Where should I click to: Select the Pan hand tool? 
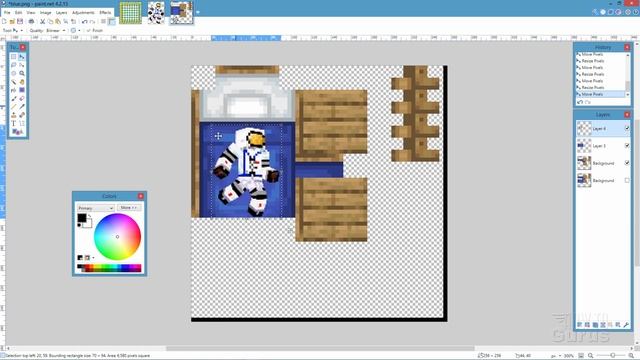point(22,82)
